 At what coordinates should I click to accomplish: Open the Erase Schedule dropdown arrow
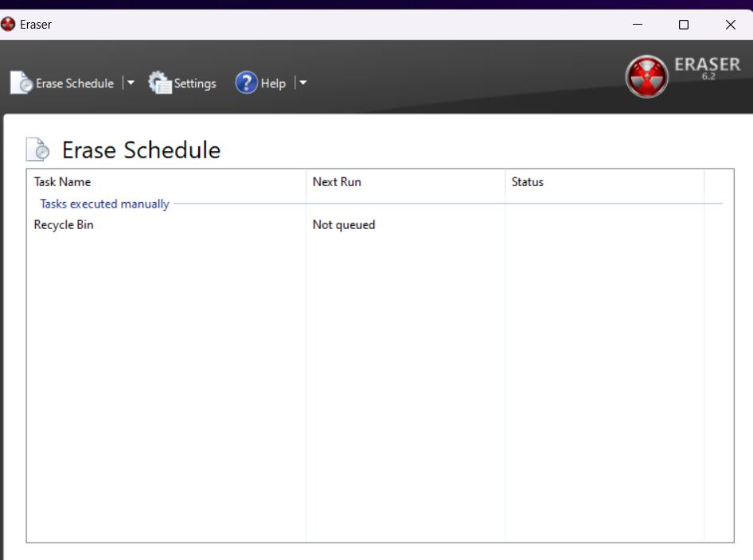[x=130, y=82]
